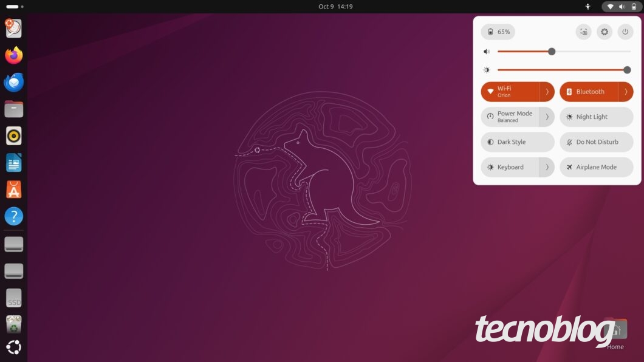644x362 pixels.
Task: Enable Dark Style
Action: click(x=517, y=142)
